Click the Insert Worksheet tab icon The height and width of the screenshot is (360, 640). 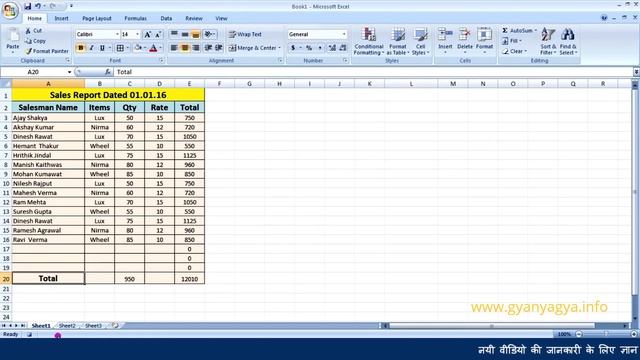click(116, 325)
